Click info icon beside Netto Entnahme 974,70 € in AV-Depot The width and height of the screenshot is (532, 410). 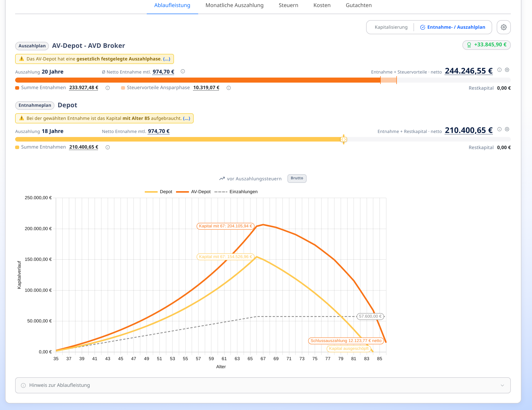(x=183, y=72)
